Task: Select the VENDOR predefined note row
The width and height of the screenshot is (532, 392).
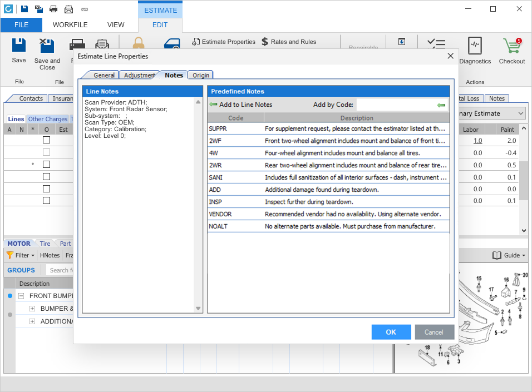Action: tap(328, 214)
